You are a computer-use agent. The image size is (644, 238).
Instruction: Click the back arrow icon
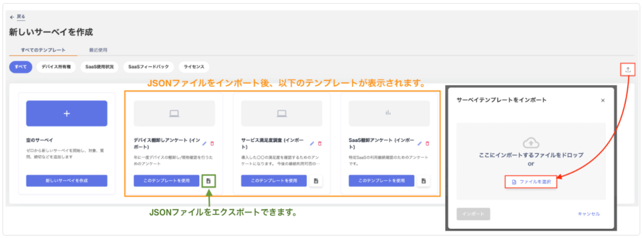pos(12,17)
